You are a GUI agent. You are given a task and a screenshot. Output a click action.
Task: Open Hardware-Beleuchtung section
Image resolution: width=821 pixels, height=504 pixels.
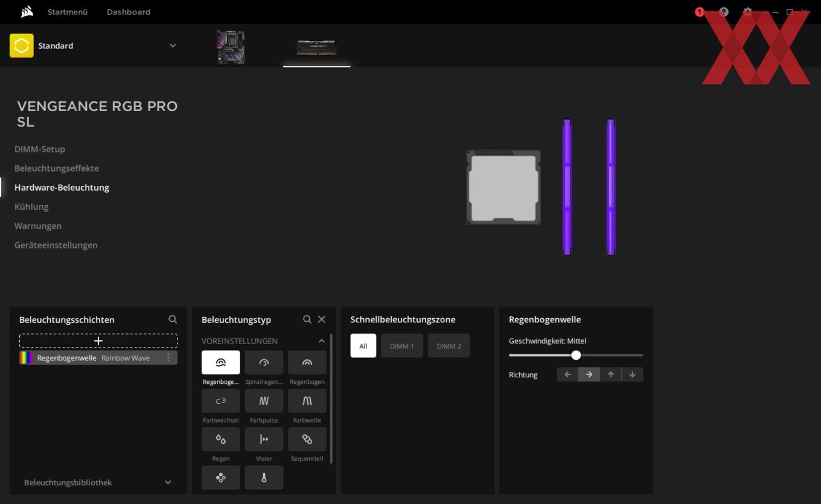coord(62,188)
